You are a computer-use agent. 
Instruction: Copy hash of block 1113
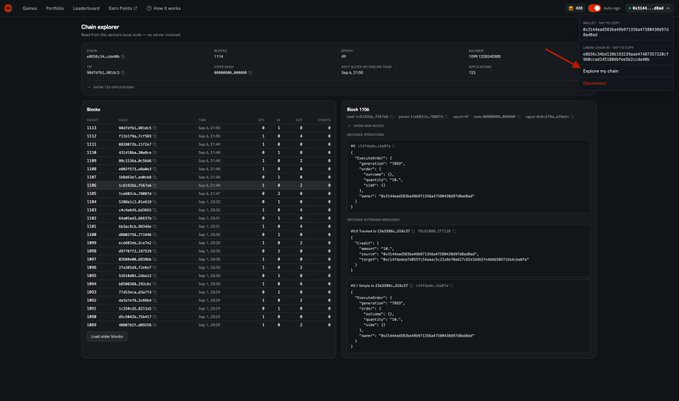[x=155, y=128]
